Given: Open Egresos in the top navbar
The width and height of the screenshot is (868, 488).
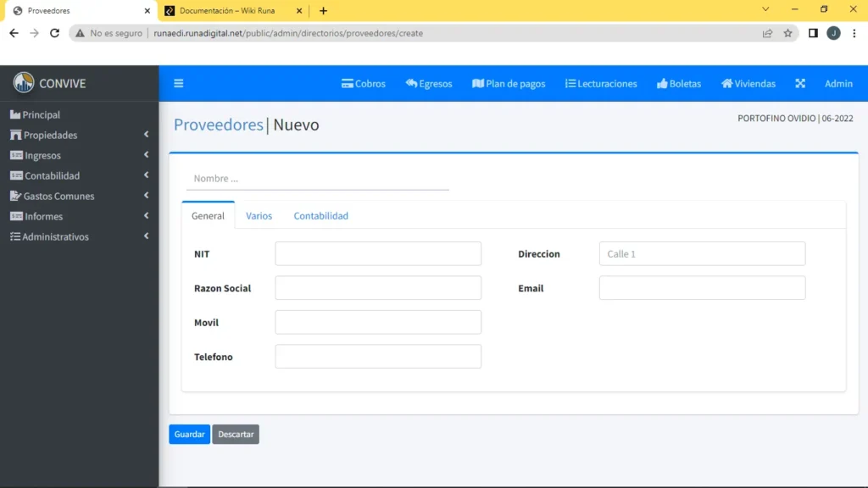Looking at the screenshot, I should coord(429,84).
